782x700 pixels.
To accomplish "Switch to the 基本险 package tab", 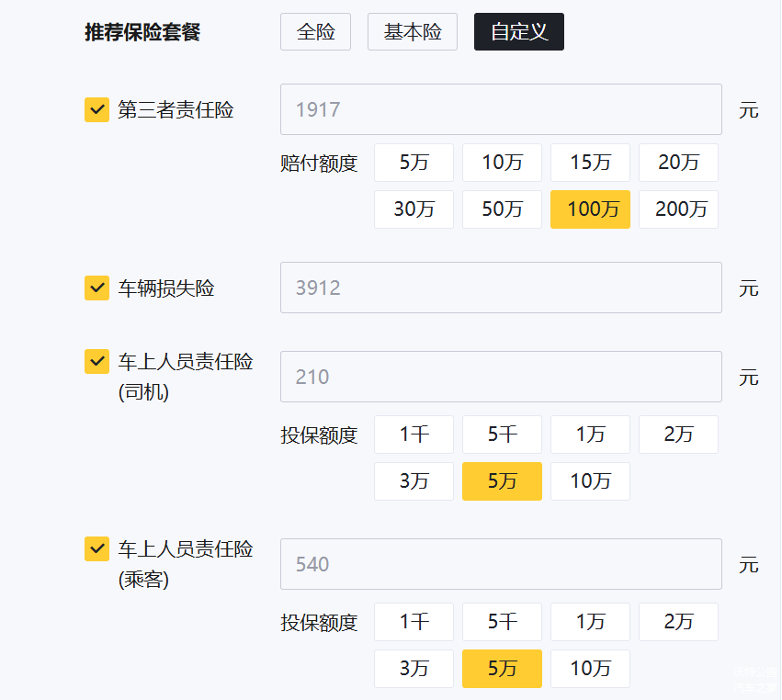I will tap(412, 32).
